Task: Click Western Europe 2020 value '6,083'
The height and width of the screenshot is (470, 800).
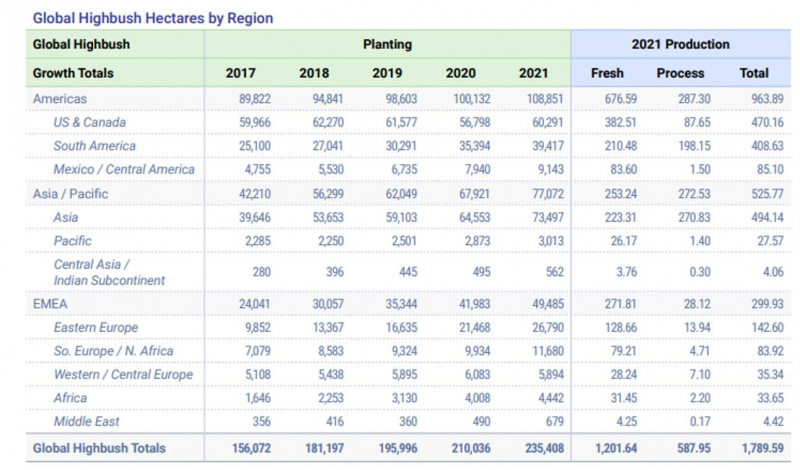Action: click(x=478, y=375)
